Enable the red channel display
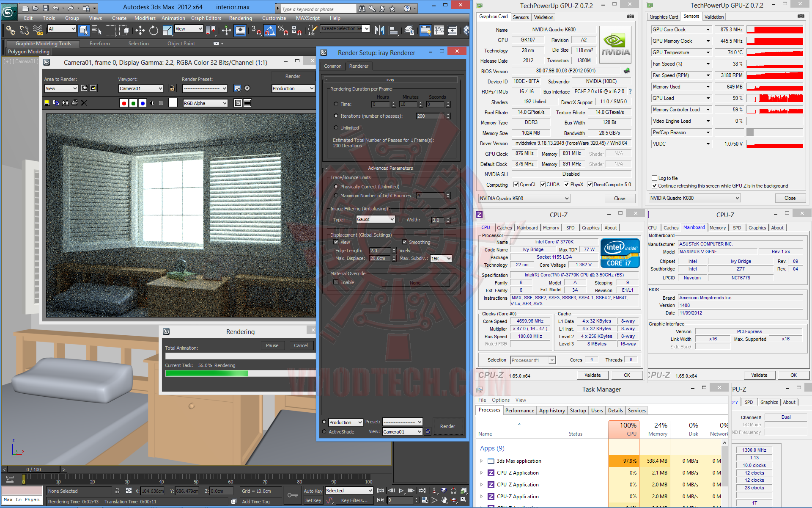812x508 pixels. [124, 103]
